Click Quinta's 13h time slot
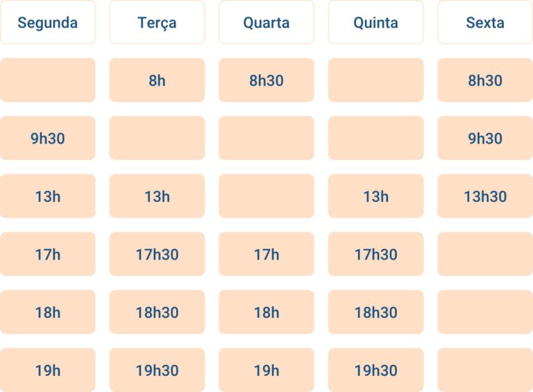This screenshot has width=533, height=392. click(375, 196)
